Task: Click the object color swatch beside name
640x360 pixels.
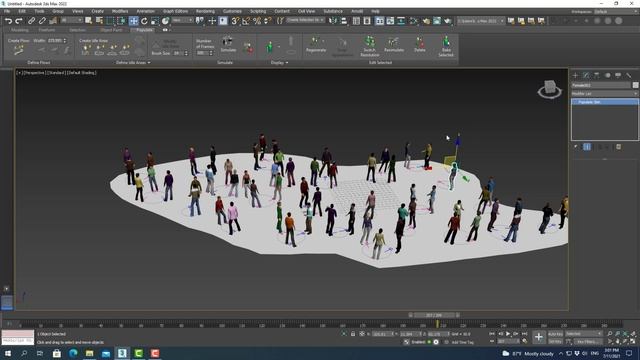Action: [635, 85]
